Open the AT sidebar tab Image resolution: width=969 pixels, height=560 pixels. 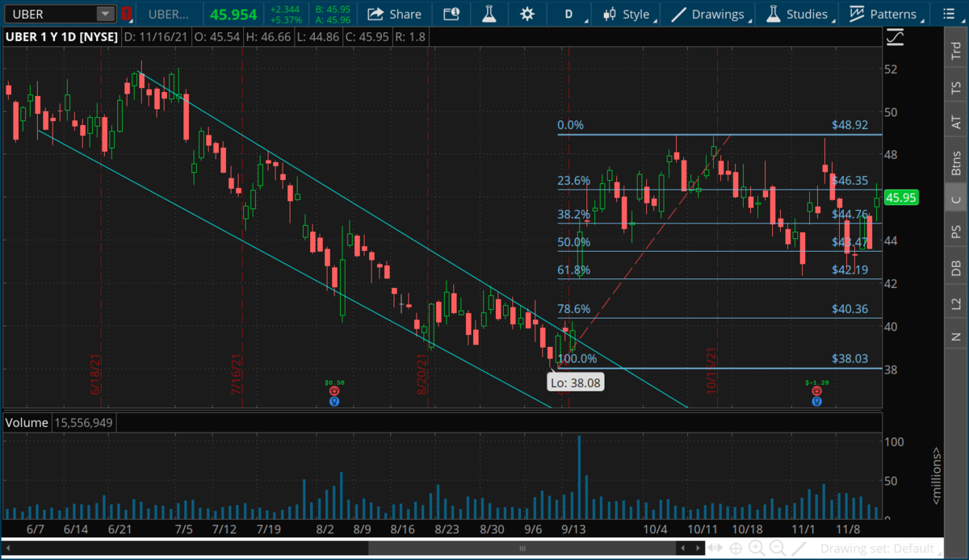click(x=956, y=122)
